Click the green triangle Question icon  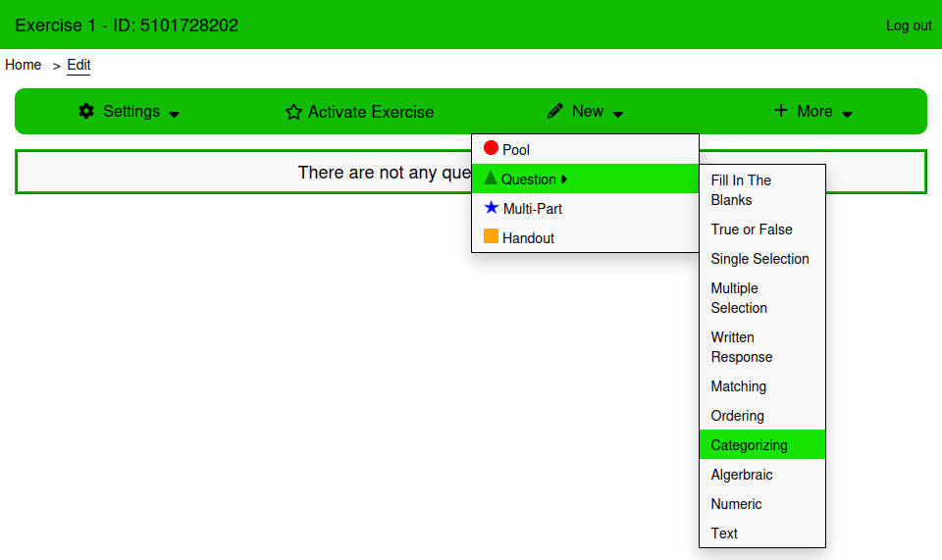point(491,178)
